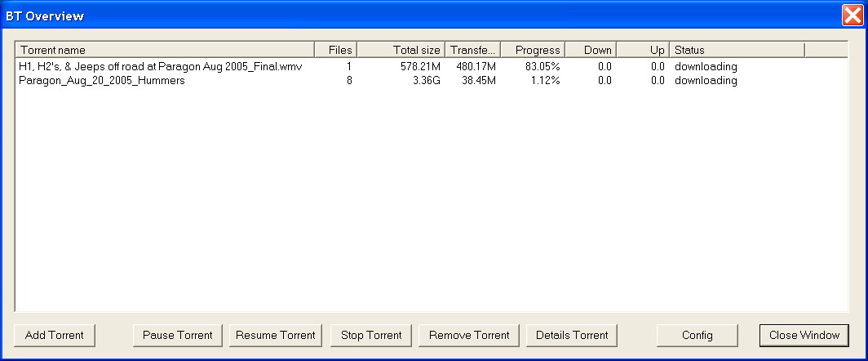
Task: Open the Config settings
Action: click(697, 336)
